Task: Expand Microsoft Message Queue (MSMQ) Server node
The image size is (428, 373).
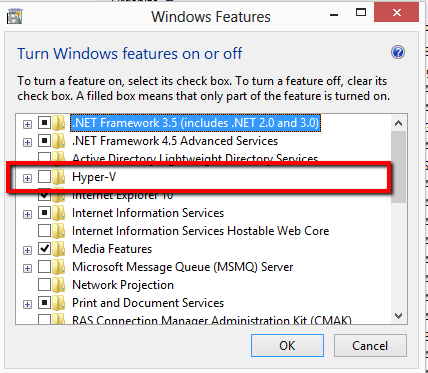Action: point(27,269)
